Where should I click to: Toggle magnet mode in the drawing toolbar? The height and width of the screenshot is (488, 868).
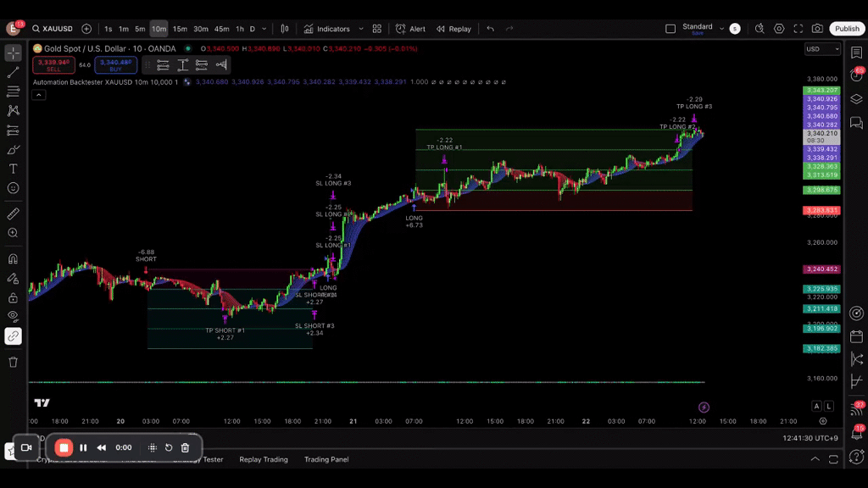pos(12,258)
